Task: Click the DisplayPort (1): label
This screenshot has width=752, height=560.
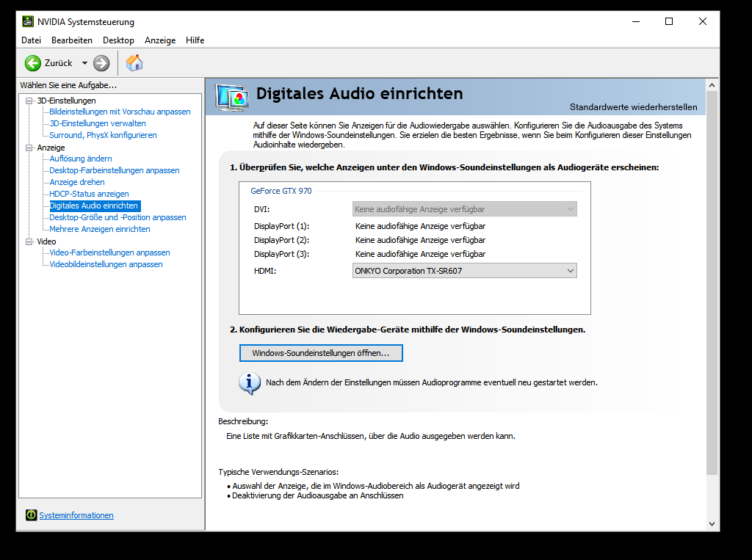Action: click(281, 226)
